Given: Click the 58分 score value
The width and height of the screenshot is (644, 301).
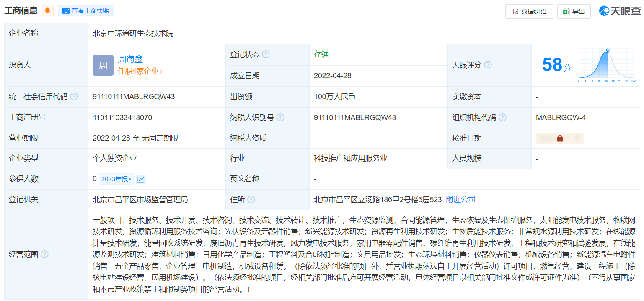Looking at the screenshot, I should point(556,65).
